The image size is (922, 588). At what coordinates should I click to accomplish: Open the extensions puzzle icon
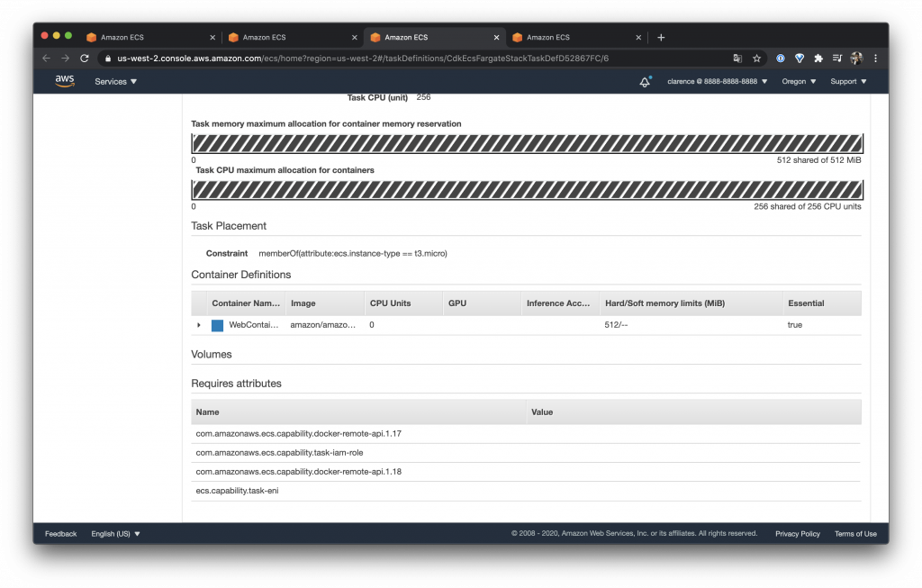point(818,59)
